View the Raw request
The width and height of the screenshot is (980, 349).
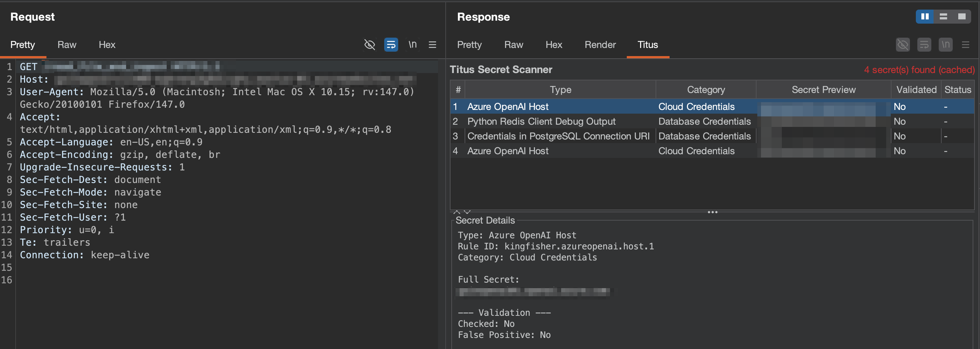tap(67, 45)
